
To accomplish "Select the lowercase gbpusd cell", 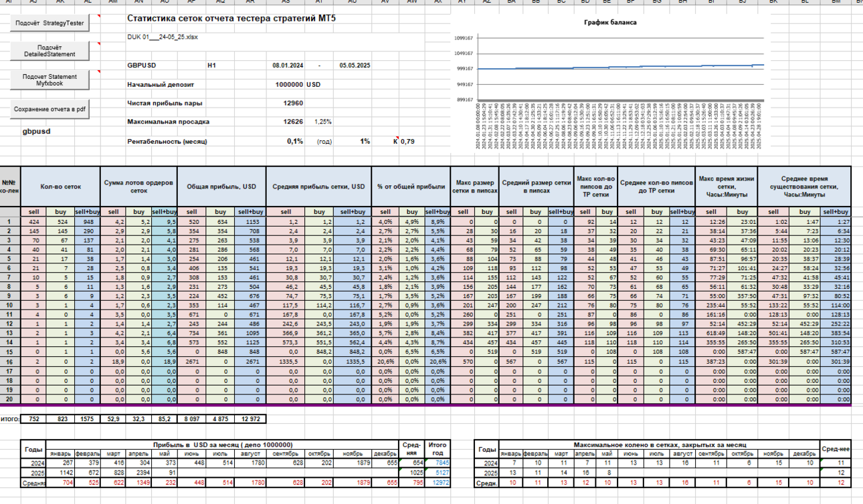I will pyautogui.click(x=36, y=132).
